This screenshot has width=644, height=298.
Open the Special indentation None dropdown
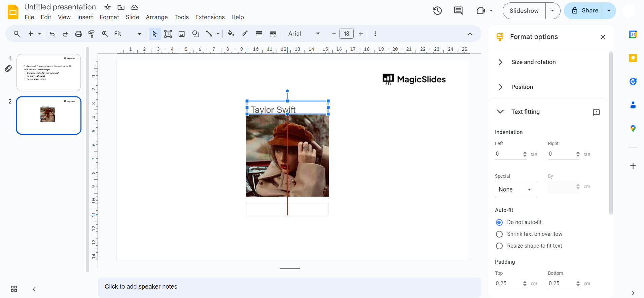[x=515, y=189]
